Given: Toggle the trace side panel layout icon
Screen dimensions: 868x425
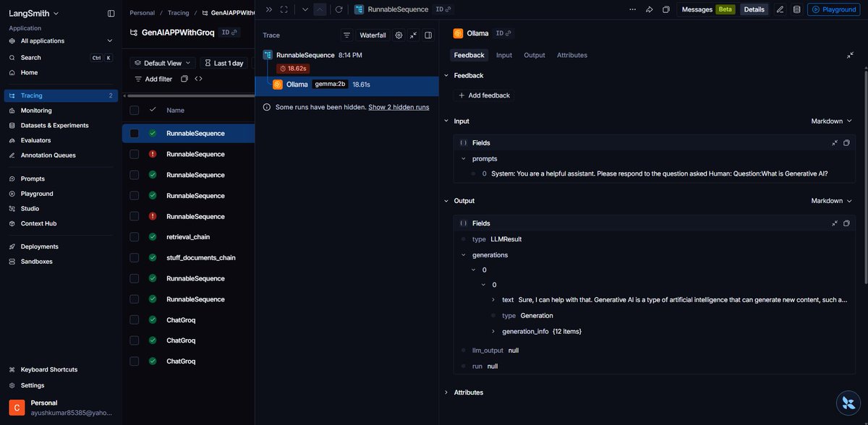Looking at the screenshot, I should tap(428, 35).
